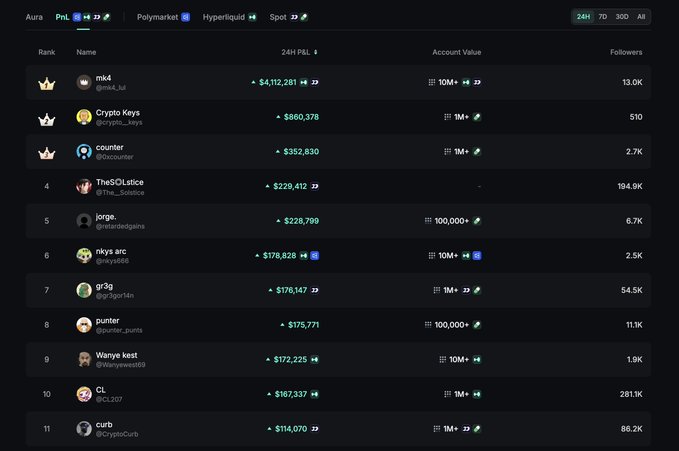Image resolution: width=679 pixels, height=451 pixels.
Task: Click the Name column header
Action: coord(86,52)
